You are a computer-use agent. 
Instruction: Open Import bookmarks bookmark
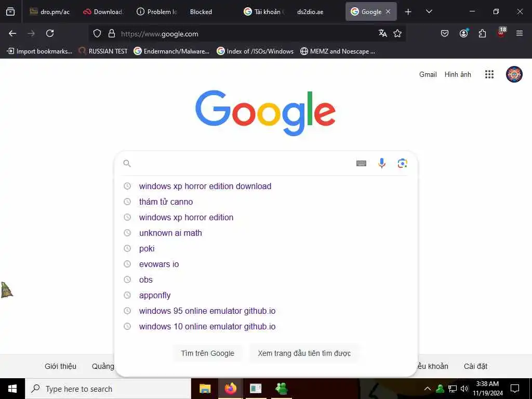click(39, 51)
